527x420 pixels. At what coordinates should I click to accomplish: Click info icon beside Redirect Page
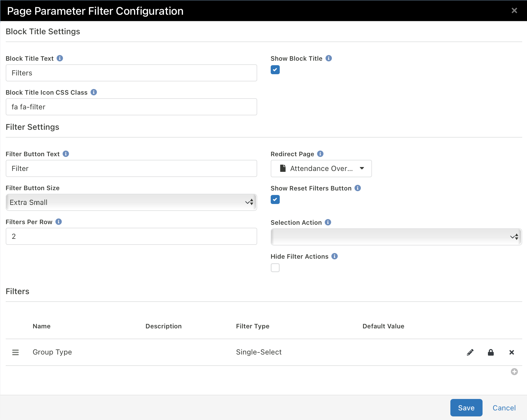coord(320,154)
